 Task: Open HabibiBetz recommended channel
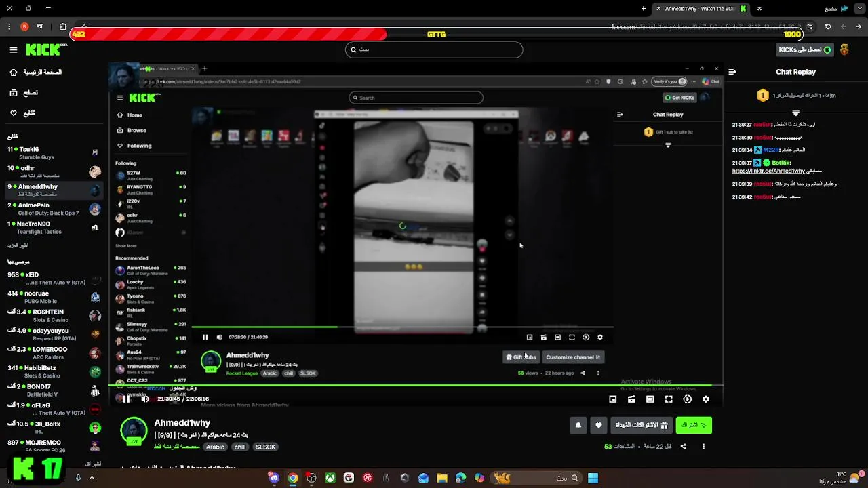(53, 371)
